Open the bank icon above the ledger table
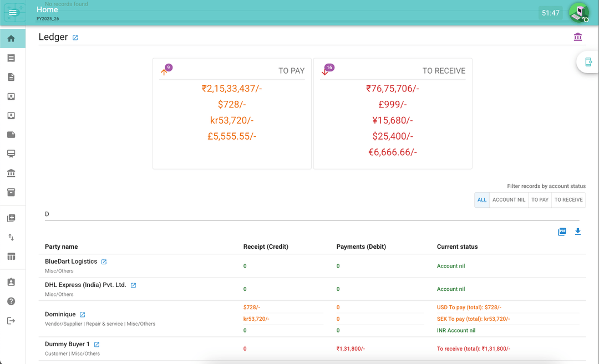This screenshot has width=599, height=364. coord(577,37)
